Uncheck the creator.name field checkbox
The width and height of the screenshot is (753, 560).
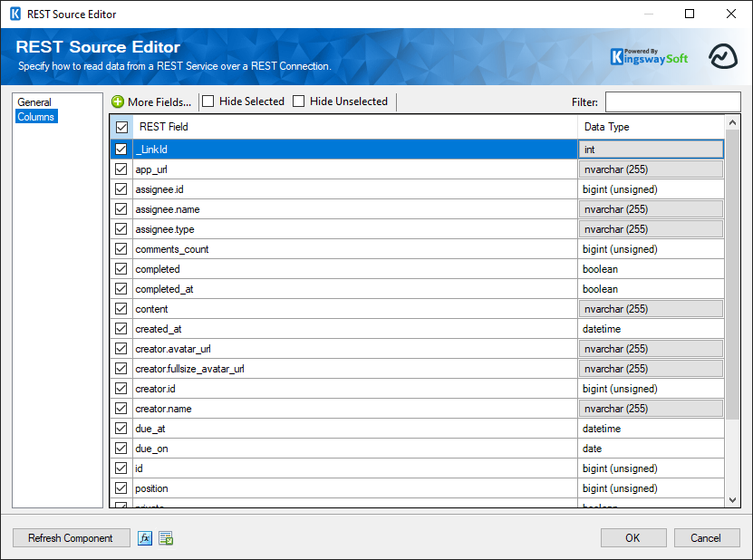(121, 409)
